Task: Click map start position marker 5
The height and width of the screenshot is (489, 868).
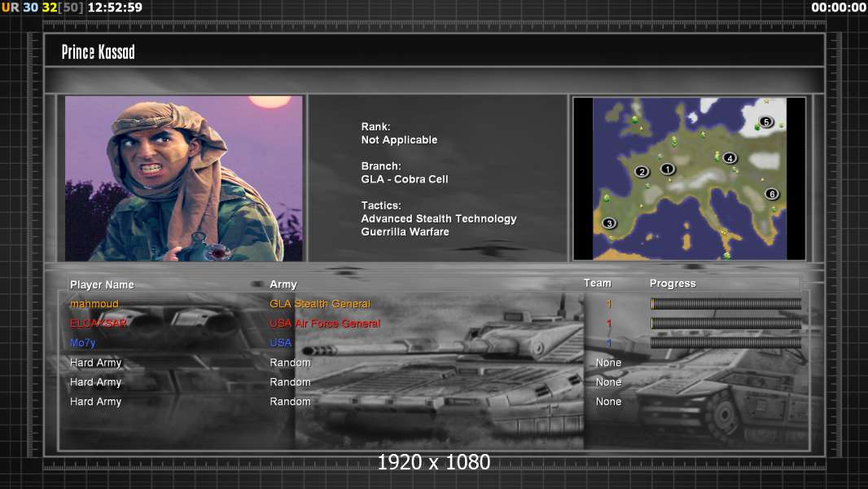Action: click(x=765, y=121)
